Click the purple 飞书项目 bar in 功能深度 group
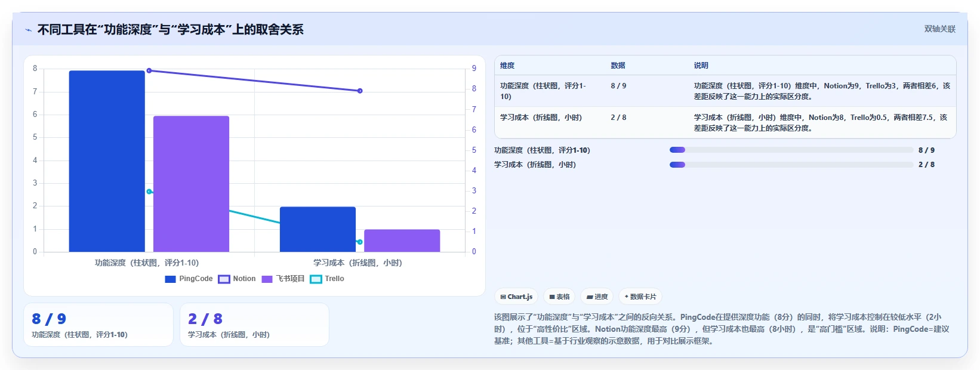The height and width of the screenshot is (370, 980). [191, 184]
